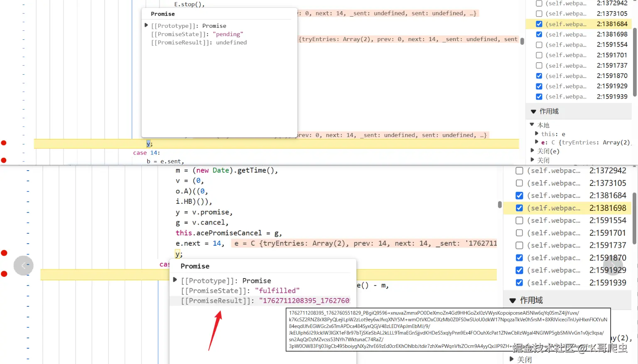The height and width of the screenshot is (364, 638).
Task: Expand [[Prototype]] in the fulfilled Promise popup
Action: tap(175, 280)
